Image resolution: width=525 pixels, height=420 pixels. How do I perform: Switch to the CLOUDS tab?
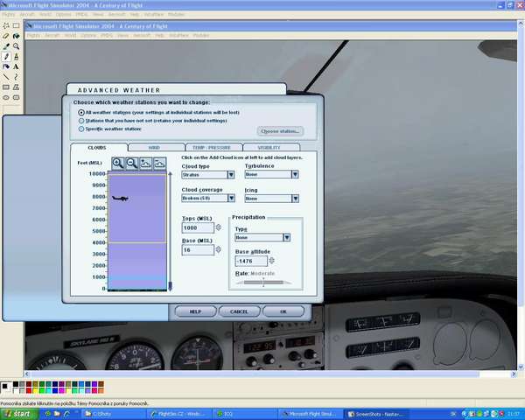coord(99,147)
